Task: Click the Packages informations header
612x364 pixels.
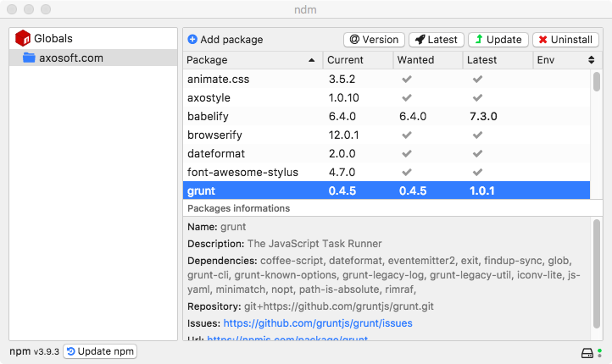Action: [238, 208]
